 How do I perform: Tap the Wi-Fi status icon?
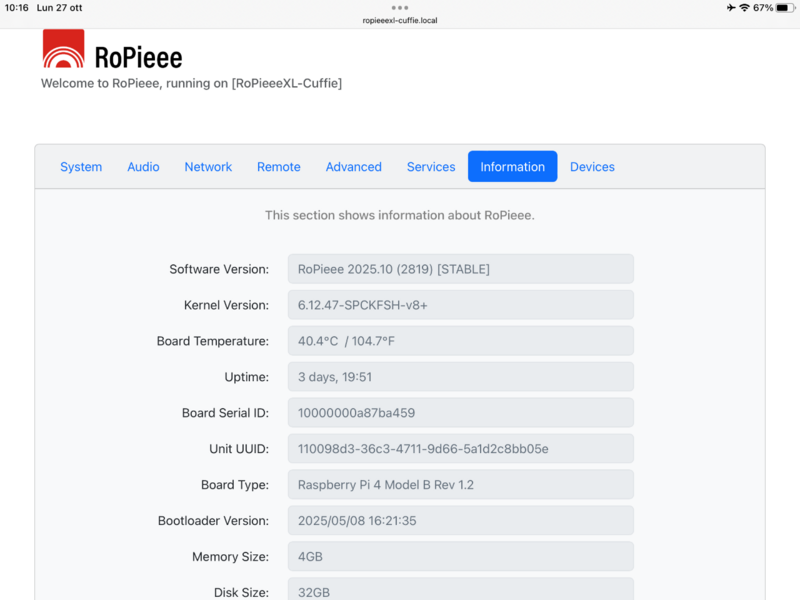click(x=744, y=7)
